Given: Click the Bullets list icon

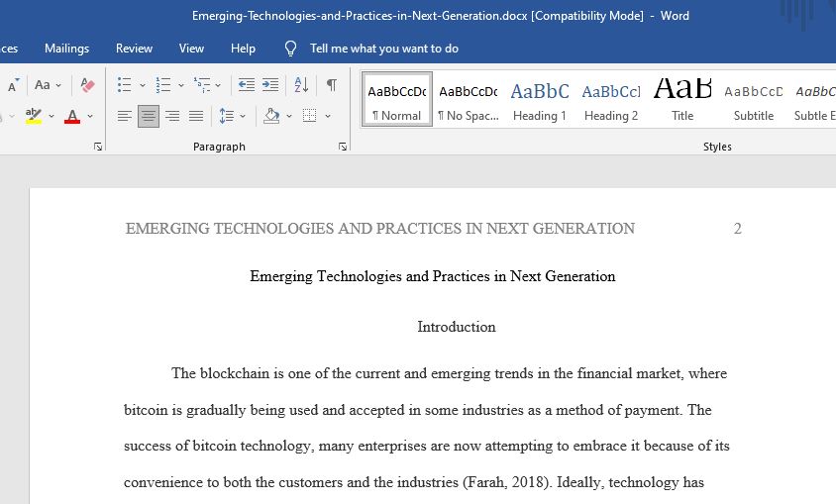Looking at the screenshot, I should pyautogui.click(x=124, y=85).
